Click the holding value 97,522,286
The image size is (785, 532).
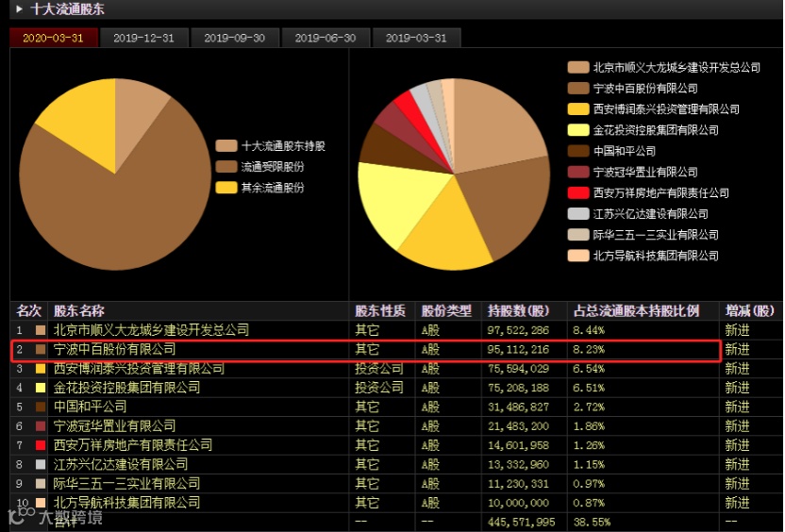point(518,330)
